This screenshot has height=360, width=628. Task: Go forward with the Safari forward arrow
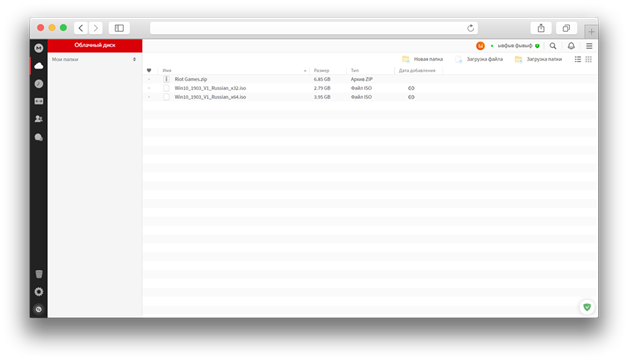click(96, 28)
